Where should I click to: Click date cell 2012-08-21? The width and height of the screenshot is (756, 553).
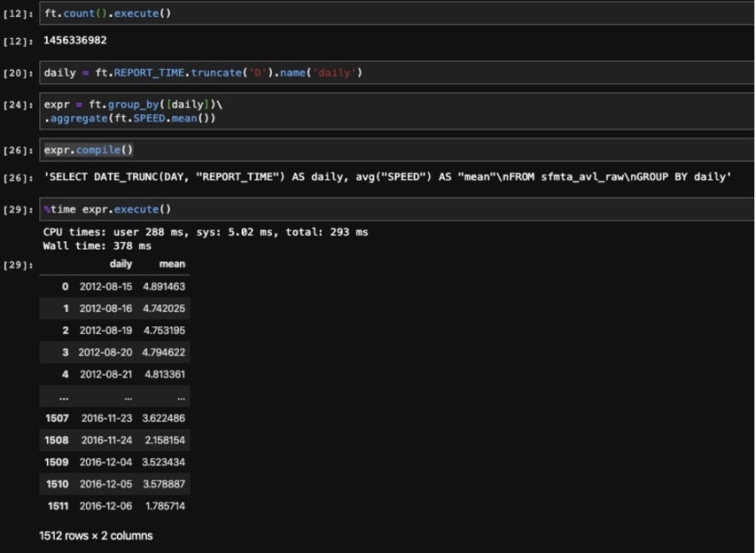105,374
